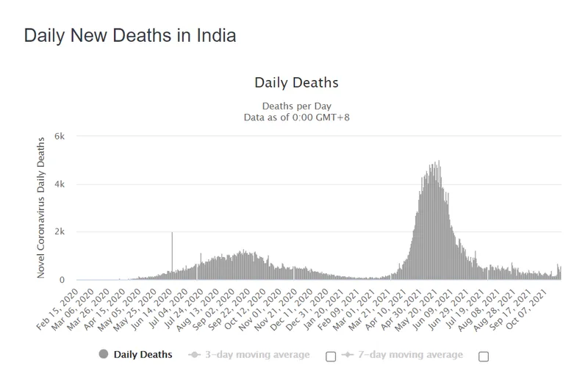Select the "Deaths per Day" subtitle
Viewport: 588px width, 368px height.
click(x=296, y=104)
